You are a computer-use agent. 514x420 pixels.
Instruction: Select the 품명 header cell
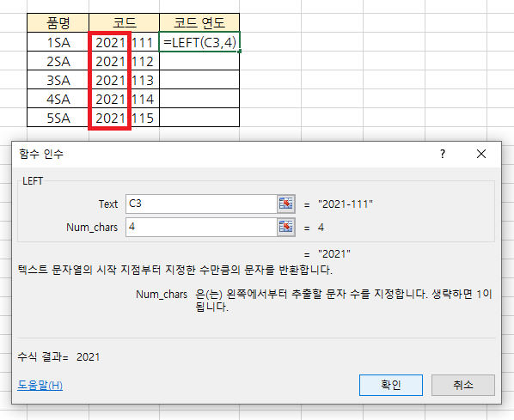click(58, 22)
